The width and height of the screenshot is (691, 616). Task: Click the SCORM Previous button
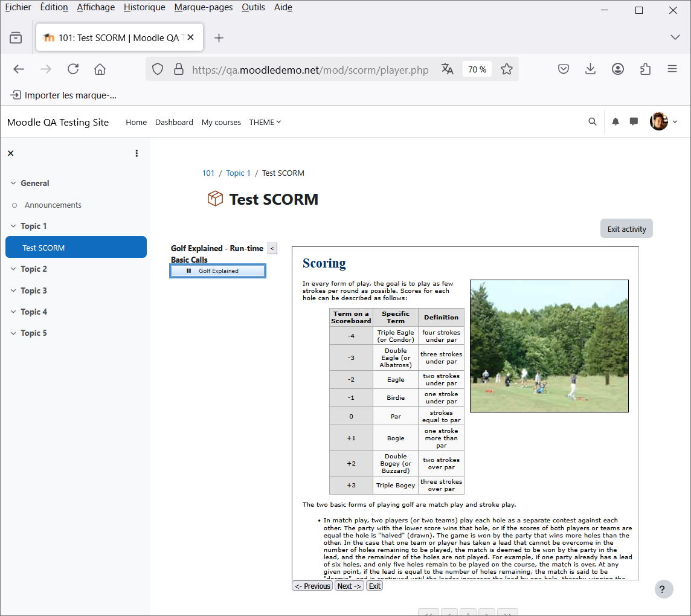click(x=312, y=586)
